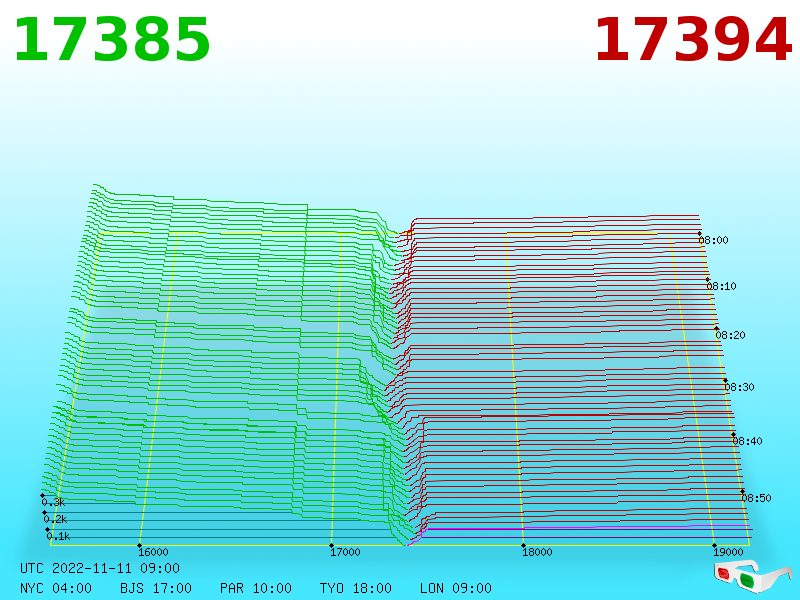Click the PAR 10:00 time label

[x=256, y=588]
